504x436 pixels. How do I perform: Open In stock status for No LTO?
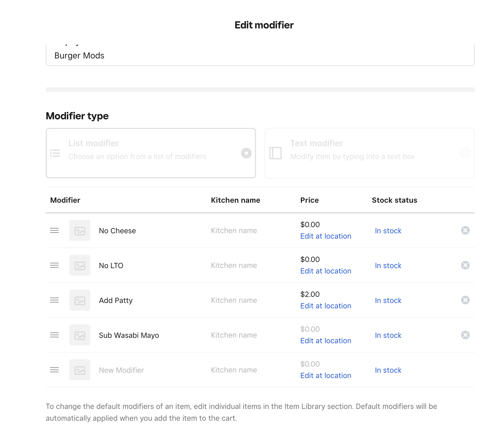coord(388,266)
